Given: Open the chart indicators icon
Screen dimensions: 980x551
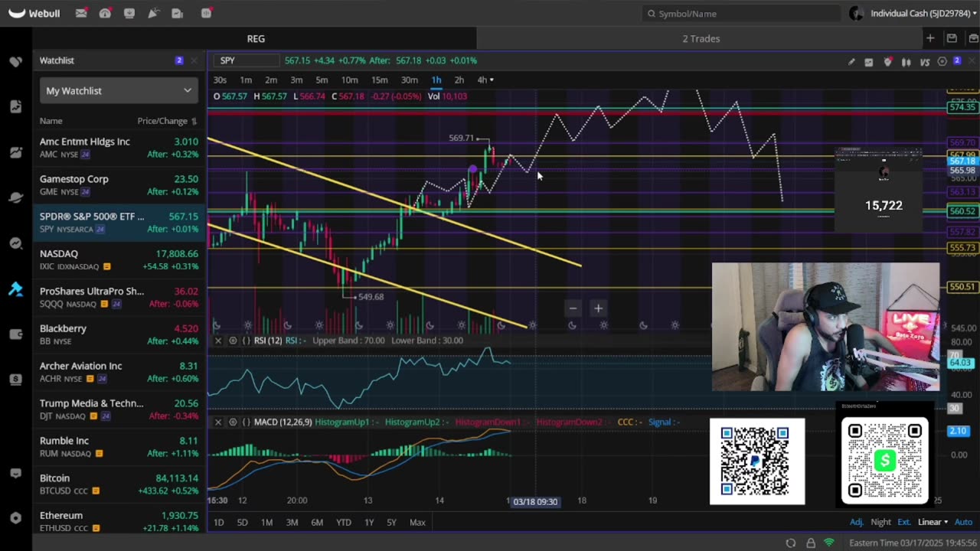Looking at the screenshot, I should 869,62.
